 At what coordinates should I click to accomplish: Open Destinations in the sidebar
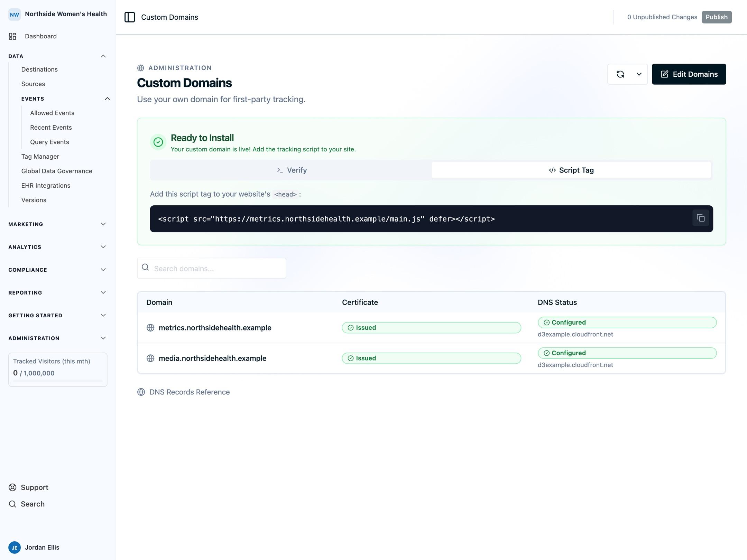point(39,69)
